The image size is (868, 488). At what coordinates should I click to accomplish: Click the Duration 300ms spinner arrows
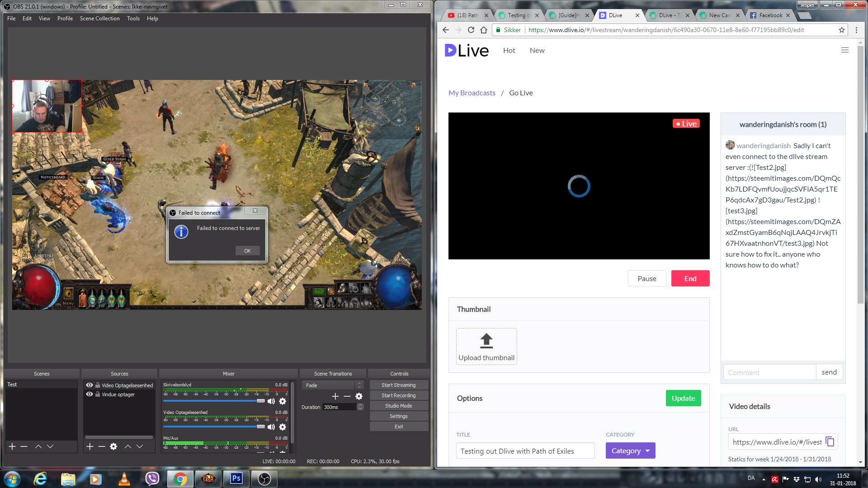pos(360,407)
